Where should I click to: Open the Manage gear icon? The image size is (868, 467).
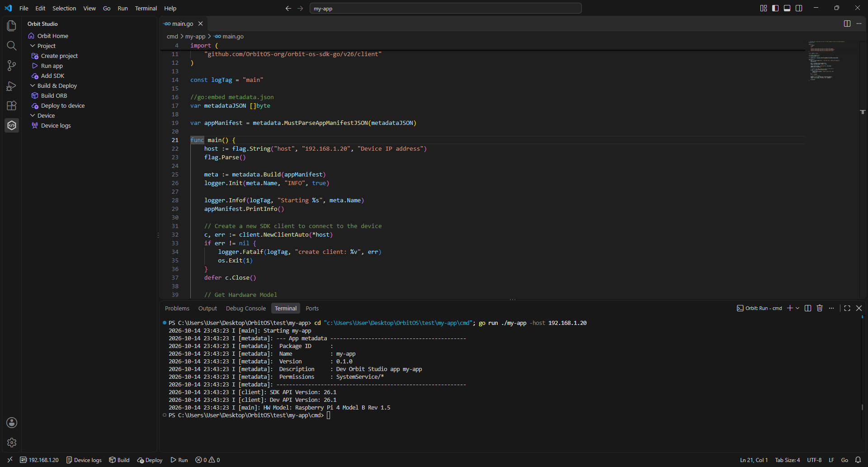[x=12, y=443]
